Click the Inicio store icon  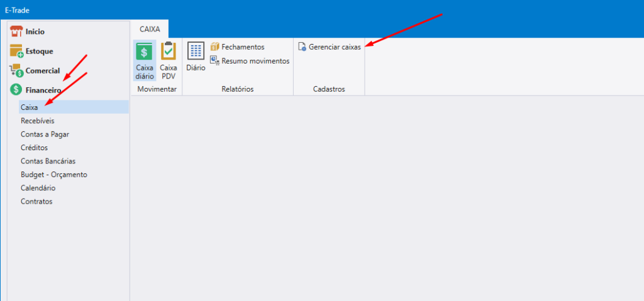click(16, 31)
